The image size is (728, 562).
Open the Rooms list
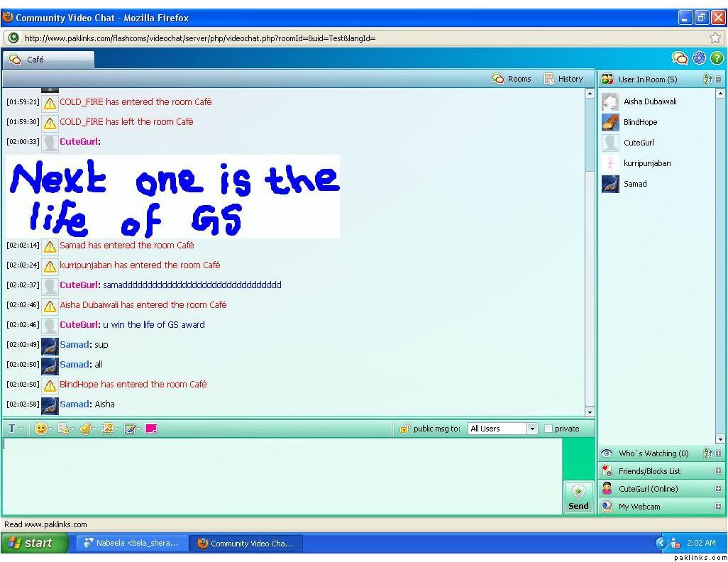coord(512,79)
